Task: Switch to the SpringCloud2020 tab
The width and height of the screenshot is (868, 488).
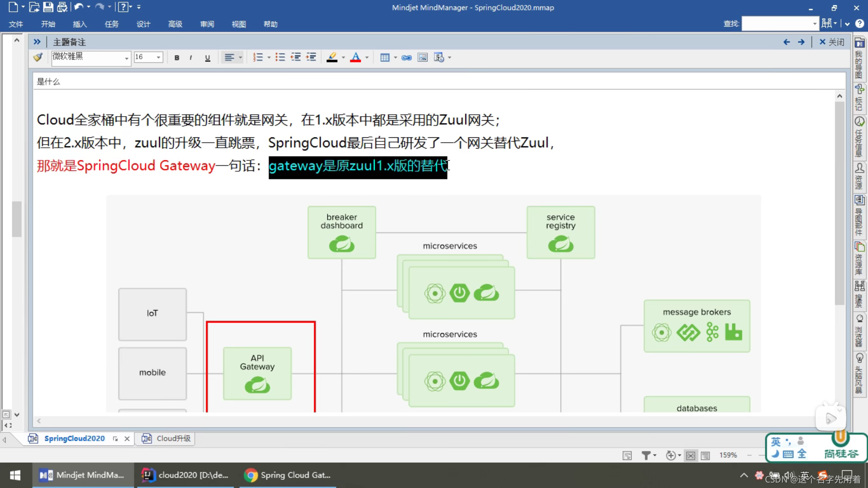Action: click(75, 438)
